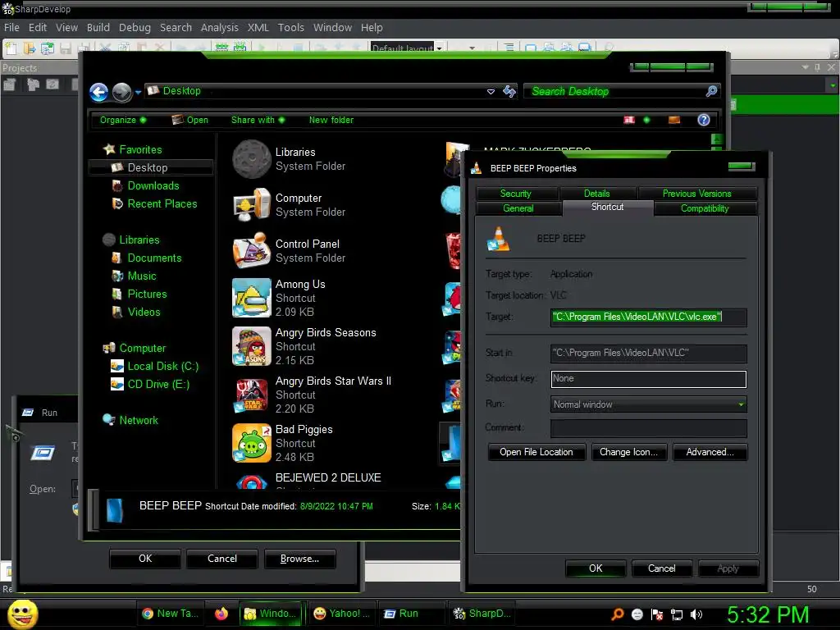
Task: Create a New folder
Action: [x=331, y=120]
